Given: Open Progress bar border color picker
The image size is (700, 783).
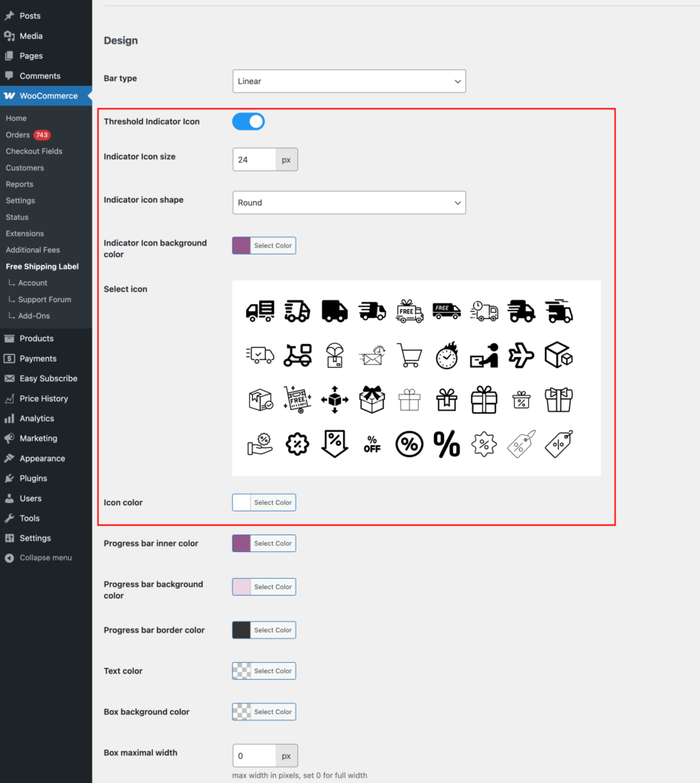Looking at the screenshot, I should coord(264,630).
